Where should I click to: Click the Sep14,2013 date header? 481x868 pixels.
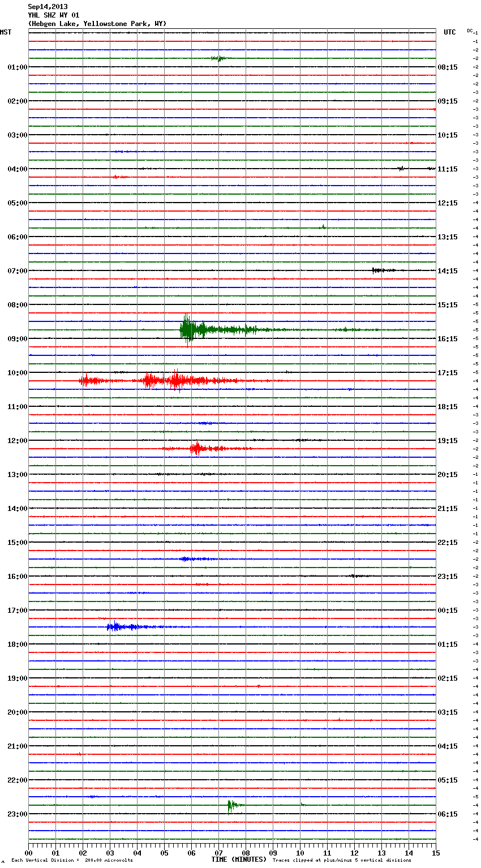click(x=48, y=7)
